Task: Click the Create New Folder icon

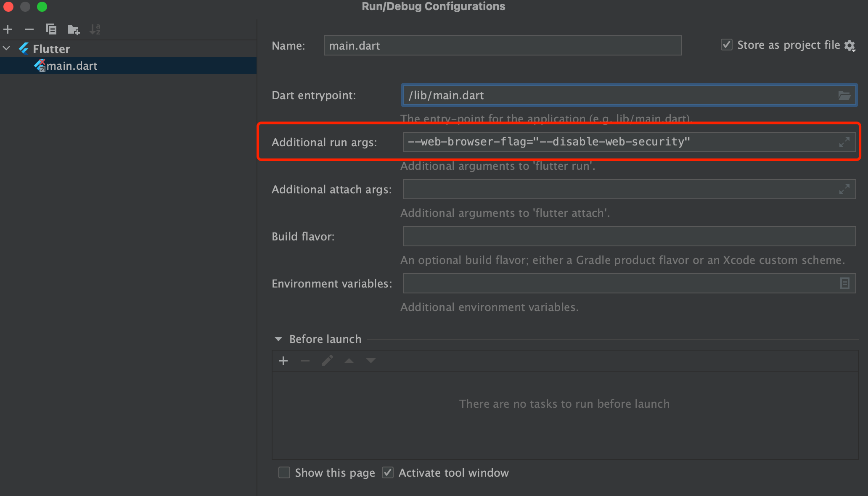Action: coord(74,29)
